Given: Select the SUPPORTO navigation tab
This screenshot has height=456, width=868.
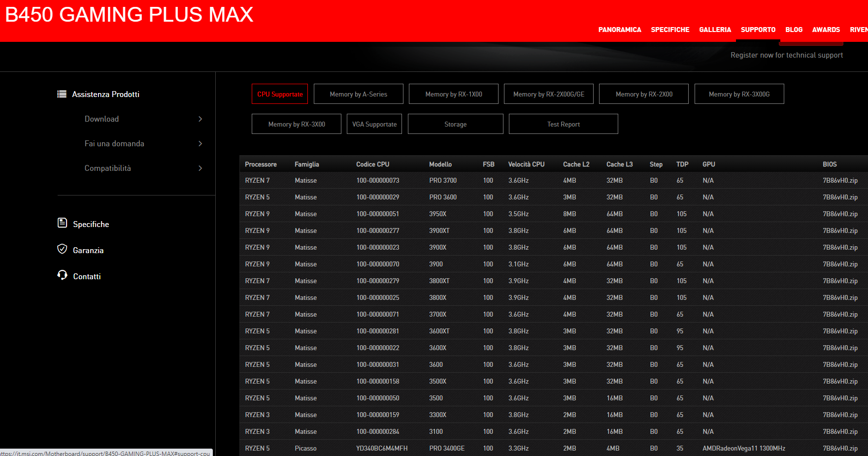Looking at the screenshot, I should [x=758, y=30].
